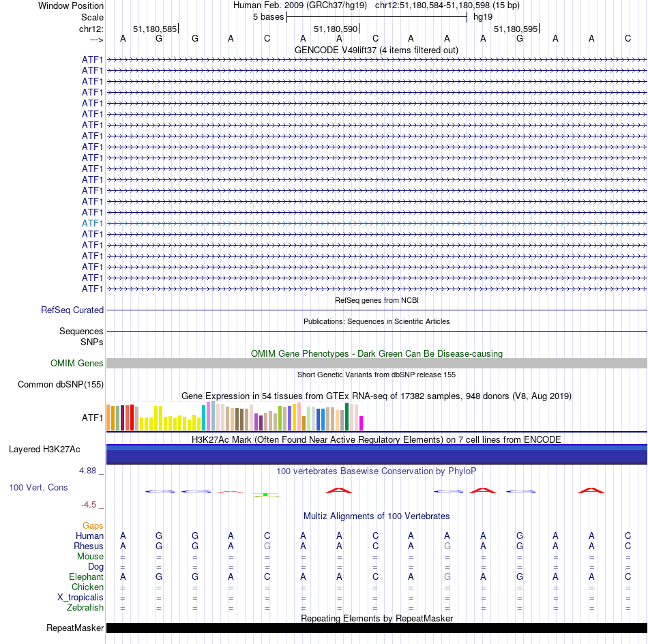Select the Rhesus alignment row label
Viewport: 648px width, 644px height.
pos(89,546)
